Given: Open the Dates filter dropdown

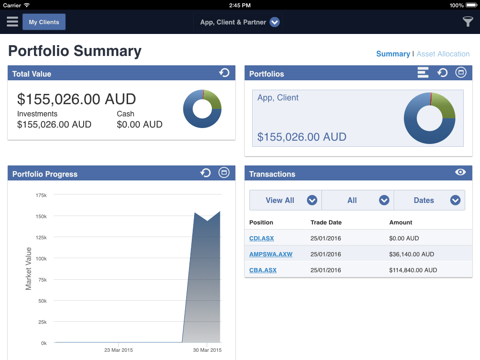Looking at the screenshot, I should coord(429,200).
